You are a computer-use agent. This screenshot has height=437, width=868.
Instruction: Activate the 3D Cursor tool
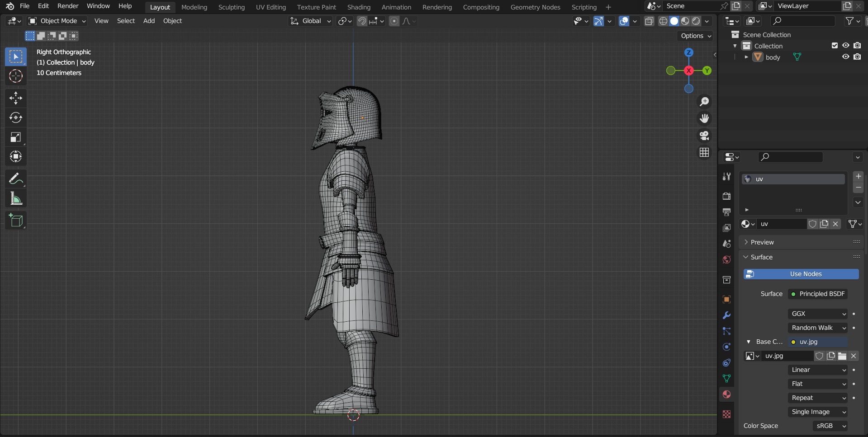pos(16,76)
